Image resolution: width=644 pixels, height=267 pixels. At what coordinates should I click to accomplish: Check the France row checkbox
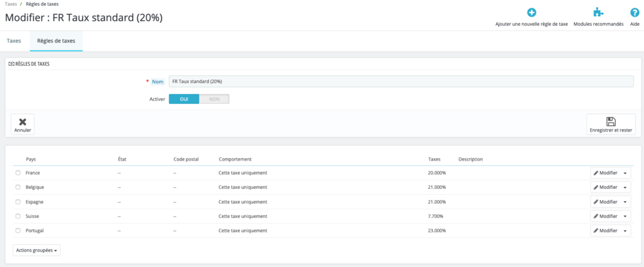18,173
